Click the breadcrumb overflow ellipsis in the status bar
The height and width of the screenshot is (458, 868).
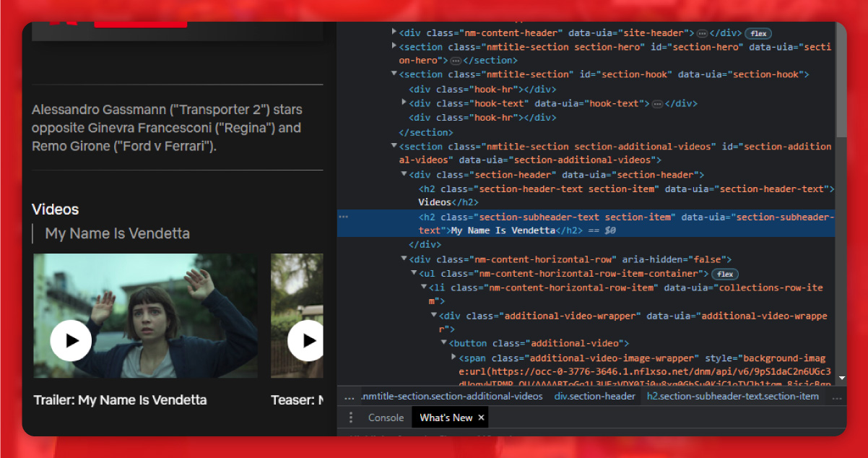pos(349,396)
